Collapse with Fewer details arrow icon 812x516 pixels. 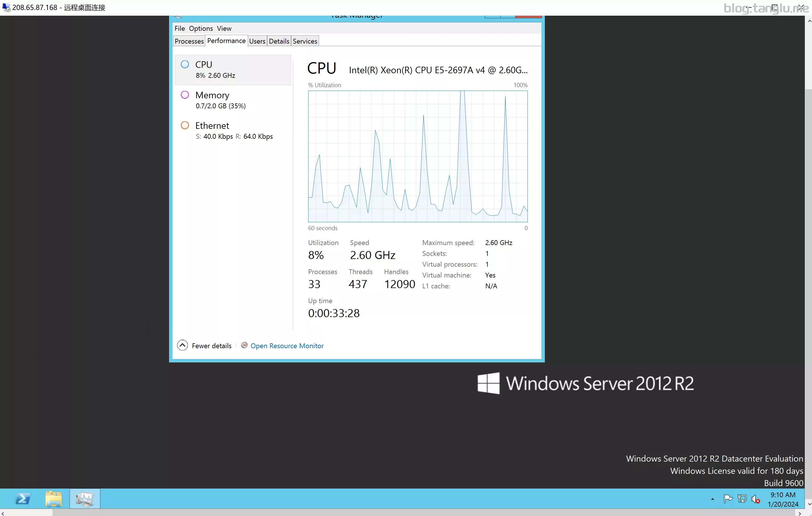tap(182, 345)
